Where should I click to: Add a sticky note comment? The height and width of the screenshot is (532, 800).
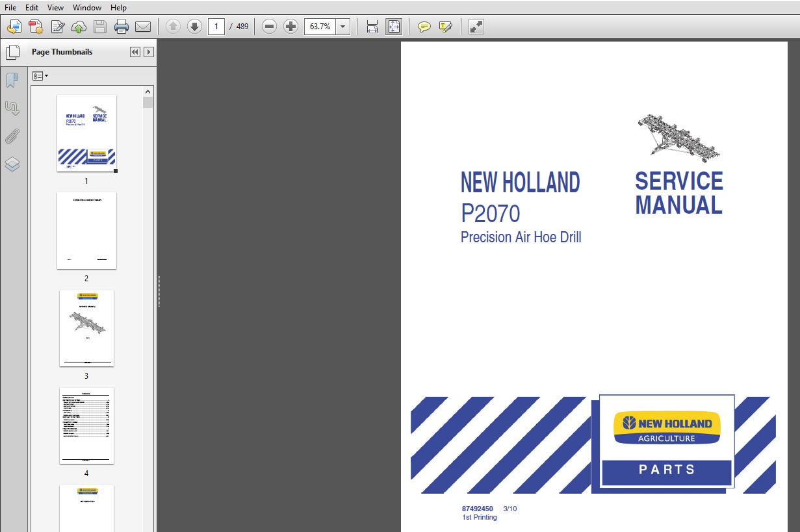(424, 27)
